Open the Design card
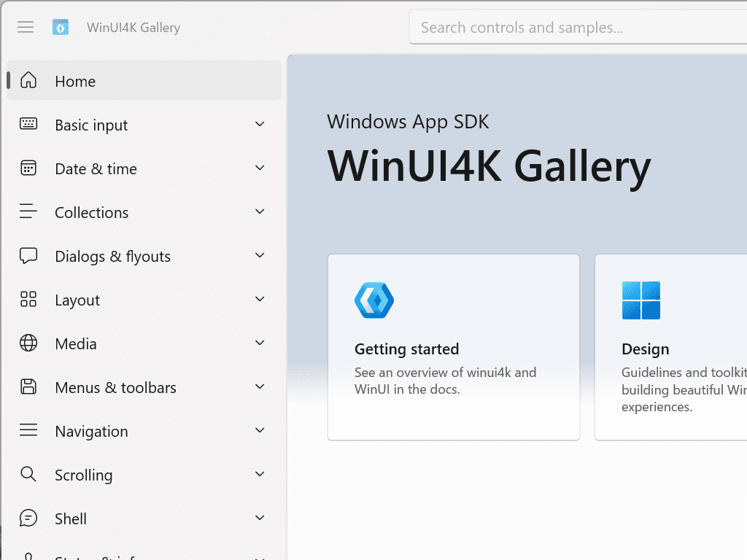The width and height of the screenshot is (747, 560). tap(671, 347)
